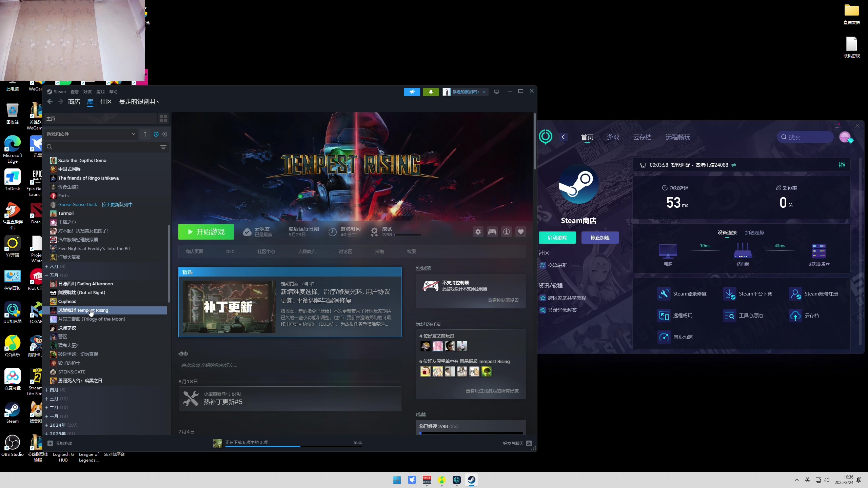
Task: Open 云存档 tool shortcut in UU
Action: (x=804, y=316)
